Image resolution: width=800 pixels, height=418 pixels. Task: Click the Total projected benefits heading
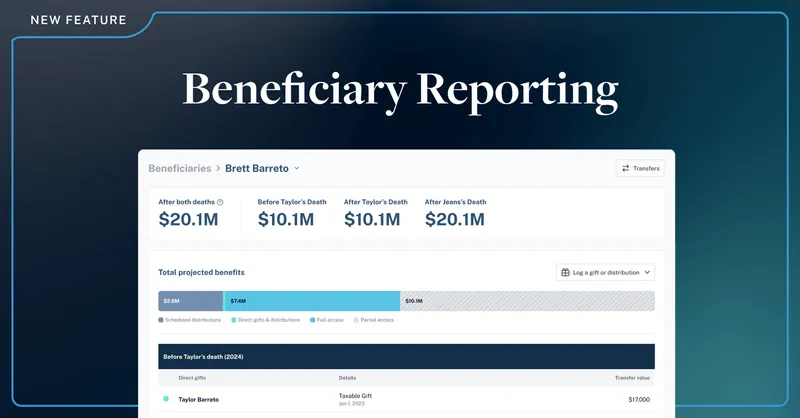pos(201,273)
